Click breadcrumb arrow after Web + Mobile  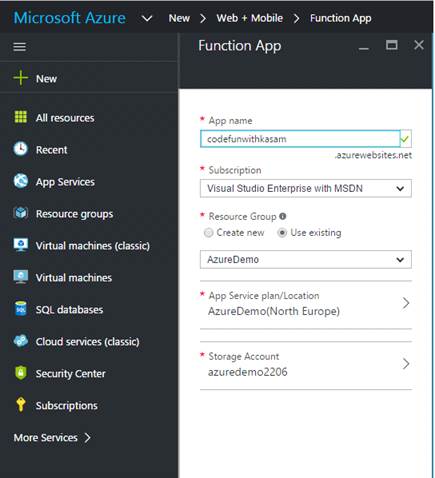(x=296, y=18)
